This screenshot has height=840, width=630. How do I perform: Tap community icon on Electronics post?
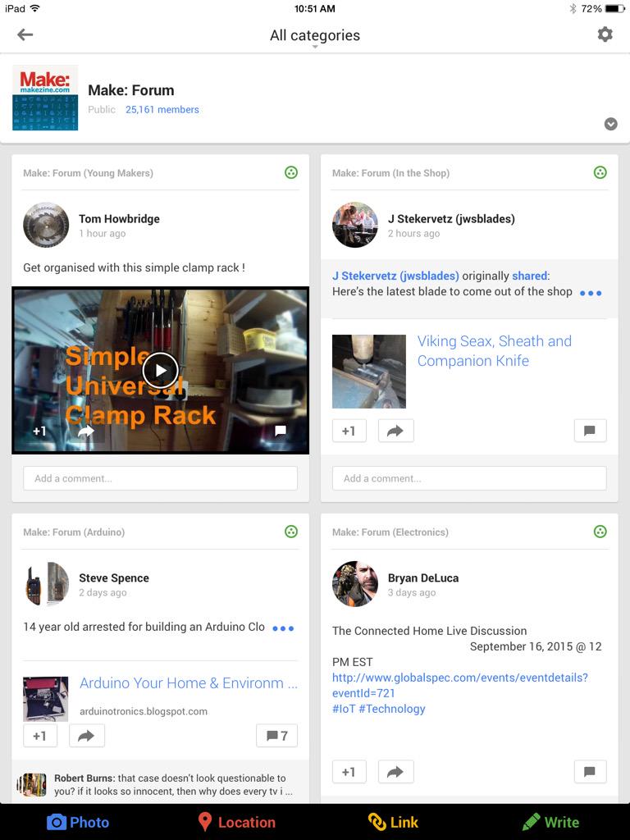point(600,532)
